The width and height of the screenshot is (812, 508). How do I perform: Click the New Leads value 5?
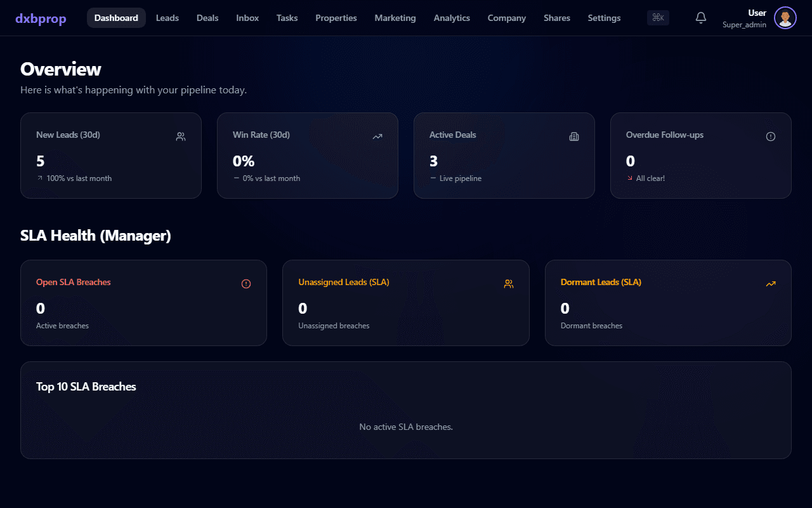pyautogui.click(x=41, y=161)
